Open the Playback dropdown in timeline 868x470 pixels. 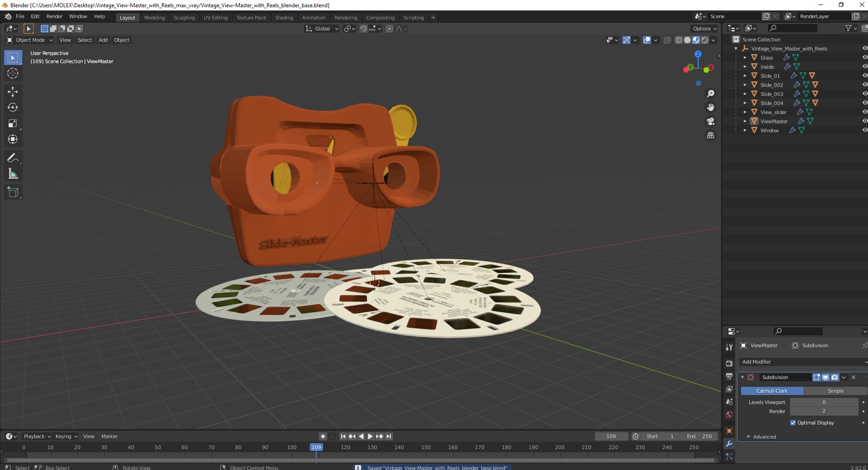(x=37, y=436)
